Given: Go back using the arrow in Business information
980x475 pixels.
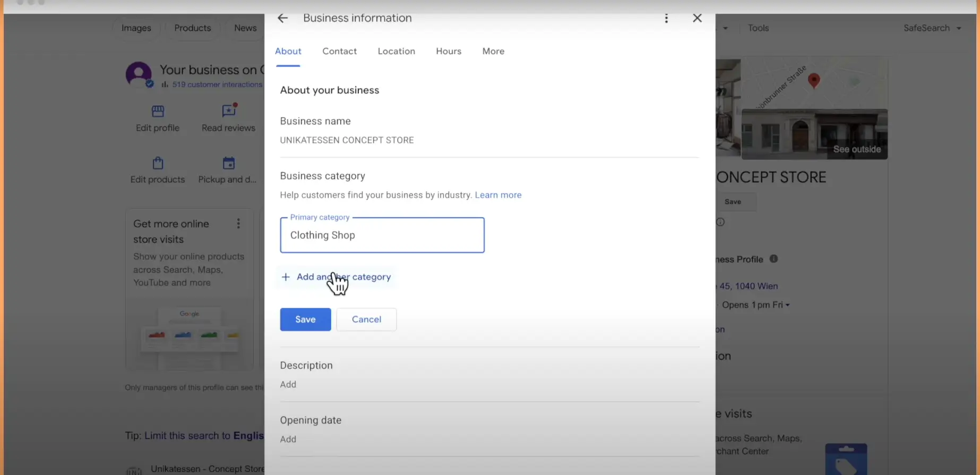Looking at the screenshot, I should coord(282,18).
